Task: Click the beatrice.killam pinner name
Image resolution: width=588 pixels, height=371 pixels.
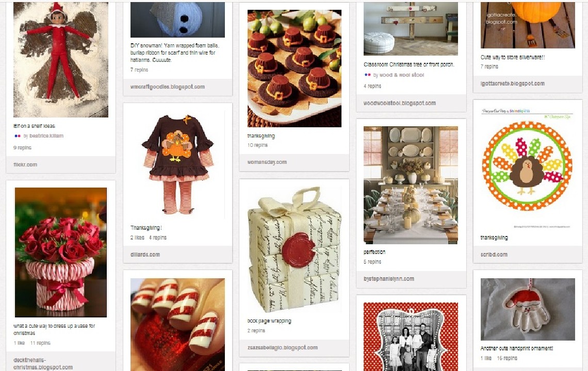Action: click(46, 136)
